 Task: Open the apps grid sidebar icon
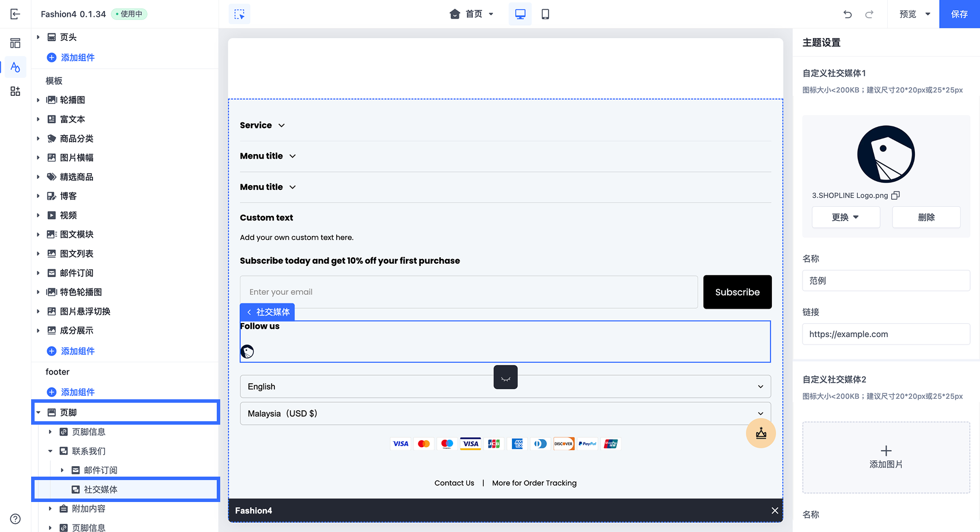[x=16, y=91]
